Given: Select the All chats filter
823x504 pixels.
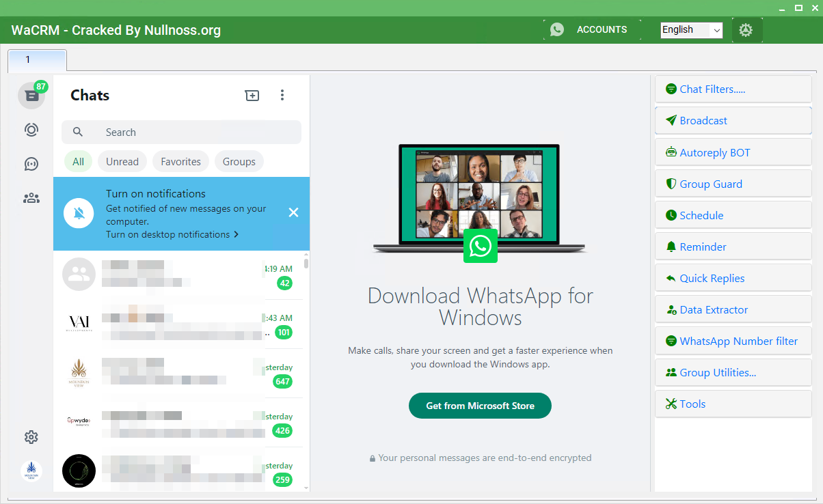Looking at the screenshot, I should coord(79,162).
